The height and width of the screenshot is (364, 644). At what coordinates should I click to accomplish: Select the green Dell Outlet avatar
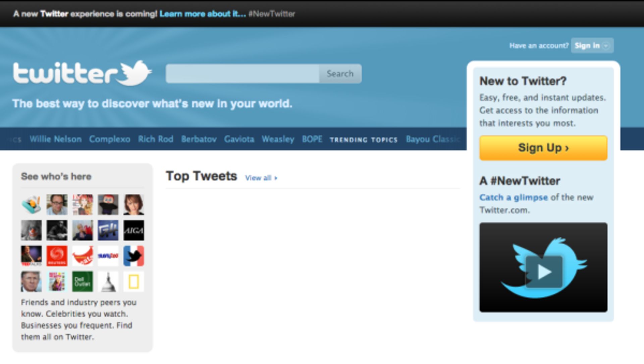tap(83, 281)
